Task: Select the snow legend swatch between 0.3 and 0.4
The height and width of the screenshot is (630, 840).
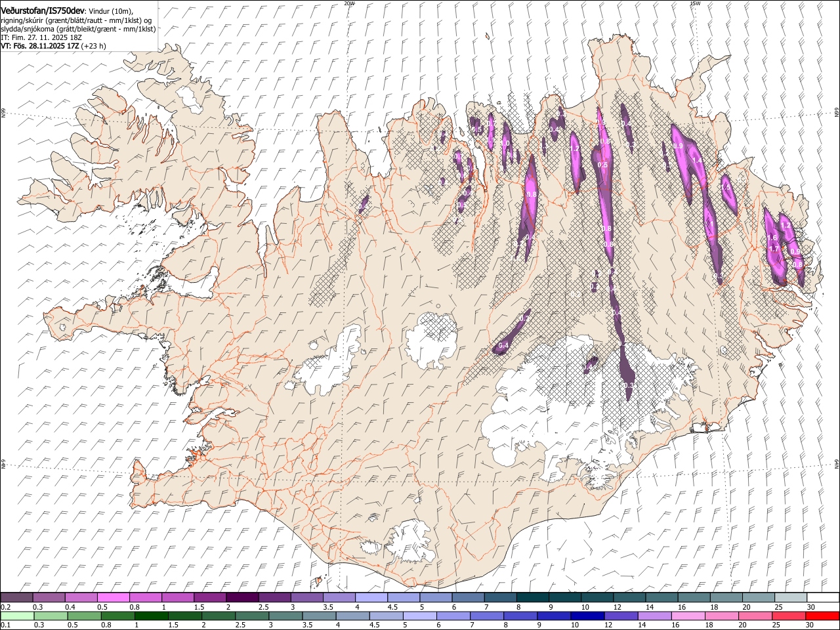Action: [x=49, y=598]
